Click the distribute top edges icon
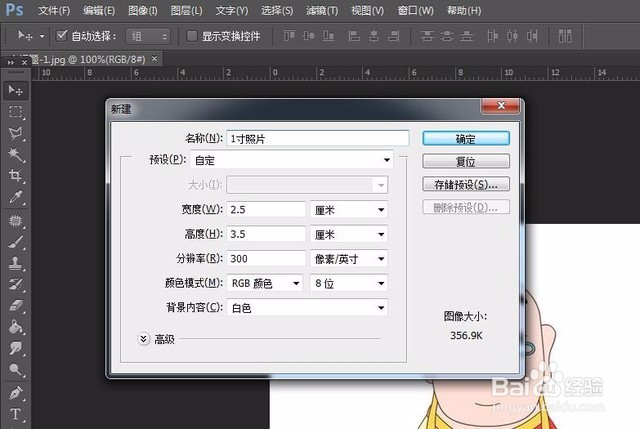Image resolution: width=640 pixels, height=429 pixels. (x=427, y=36)
